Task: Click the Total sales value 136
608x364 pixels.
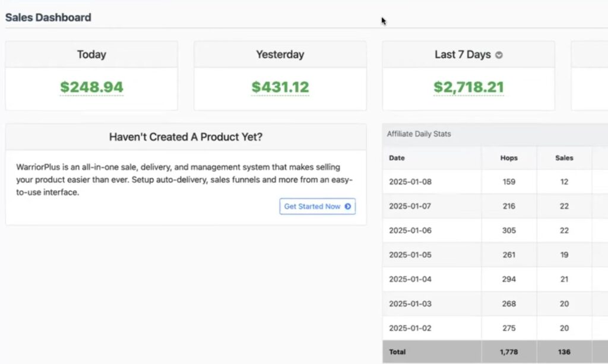Action: tap(564, 352)
